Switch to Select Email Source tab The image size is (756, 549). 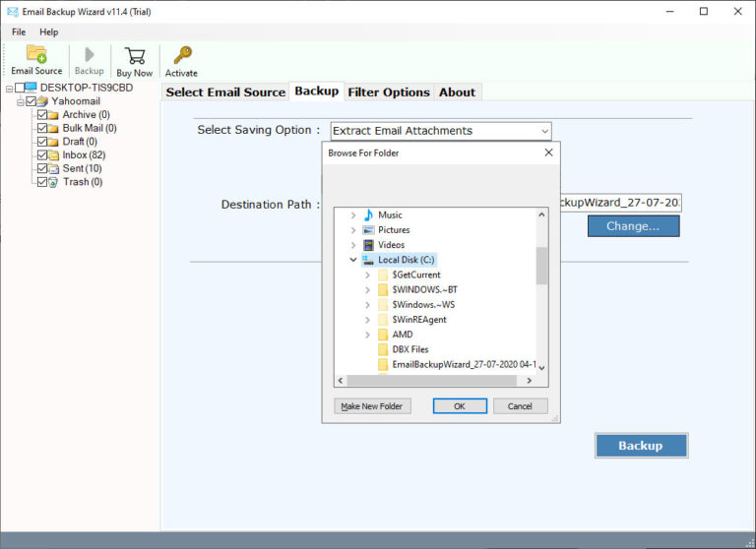click(x=225, y=92)
